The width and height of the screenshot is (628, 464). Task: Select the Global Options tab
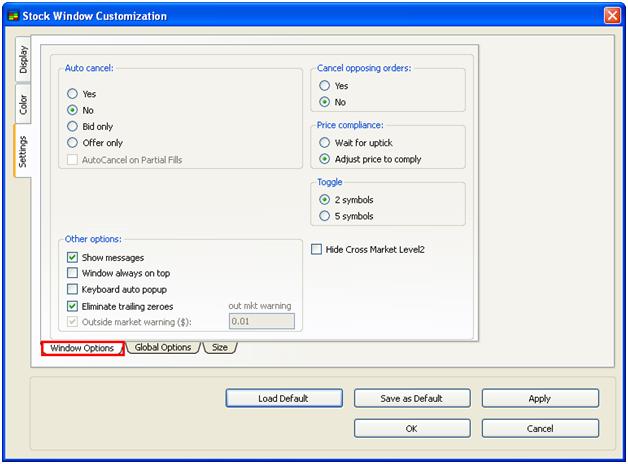point(162,348)
